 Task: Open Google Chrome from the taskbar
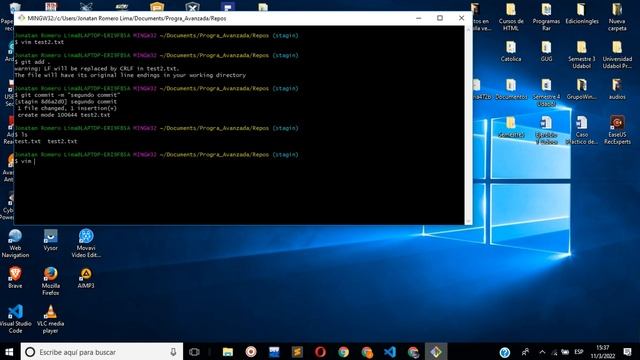[343, 352]
